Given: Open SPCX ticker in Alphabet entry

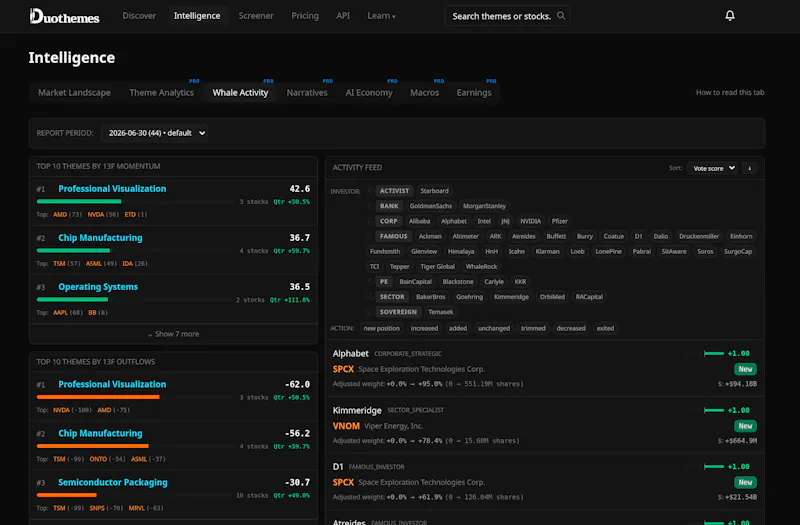Looking at the screenshot, I should coord(343,369).
